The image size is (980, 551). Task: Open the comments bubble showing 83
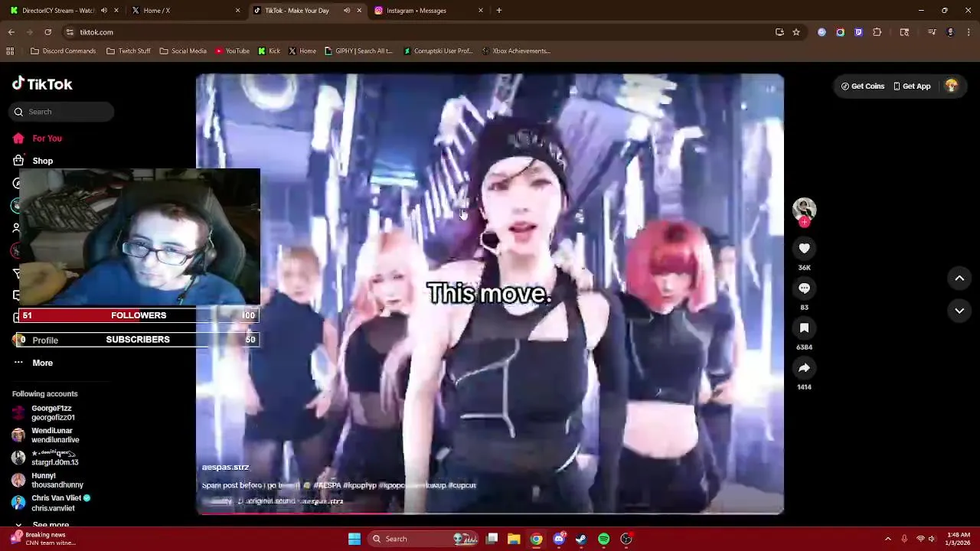[x=804, y=288]
